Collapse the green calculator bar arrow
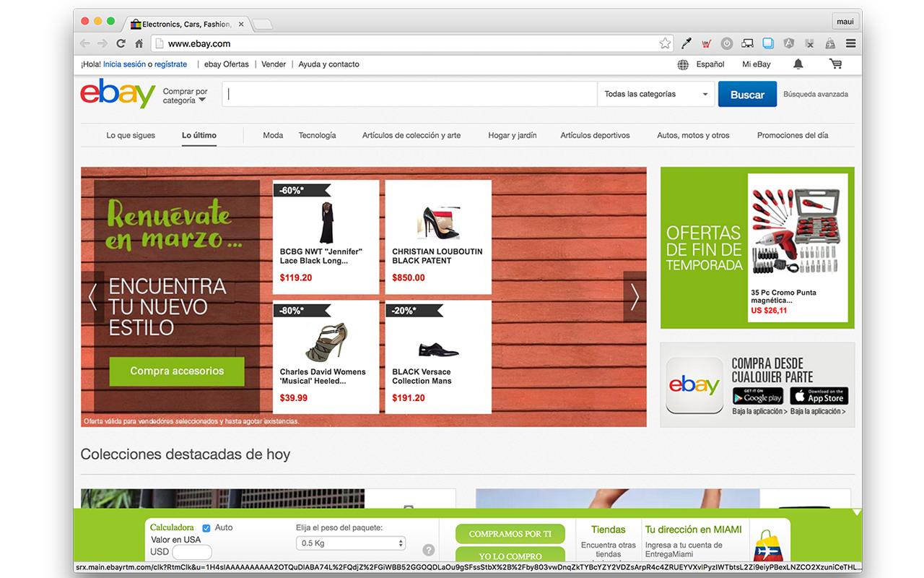This screenshot has width=924, height=578. tap(856, 512)
